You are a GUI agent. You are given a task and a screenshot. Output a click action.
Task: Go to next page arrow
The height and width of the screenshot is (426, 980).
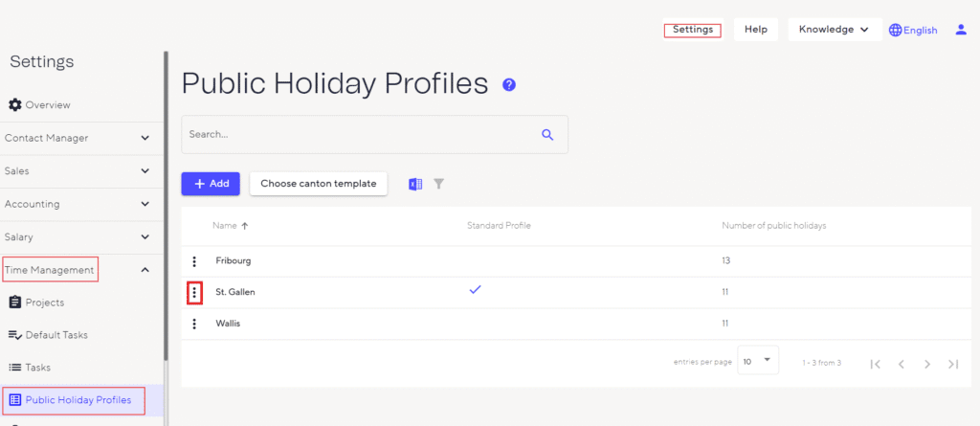(926, 364)
